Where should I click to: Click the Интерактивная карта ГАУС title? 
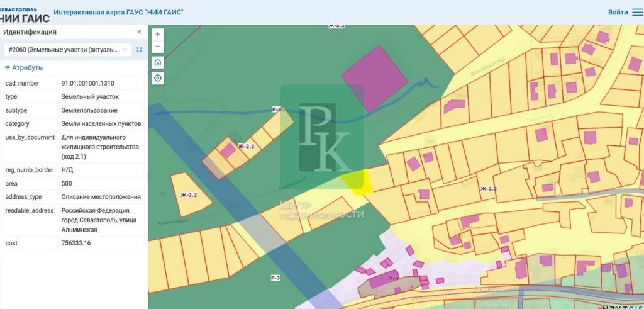(x=118, y=12)
